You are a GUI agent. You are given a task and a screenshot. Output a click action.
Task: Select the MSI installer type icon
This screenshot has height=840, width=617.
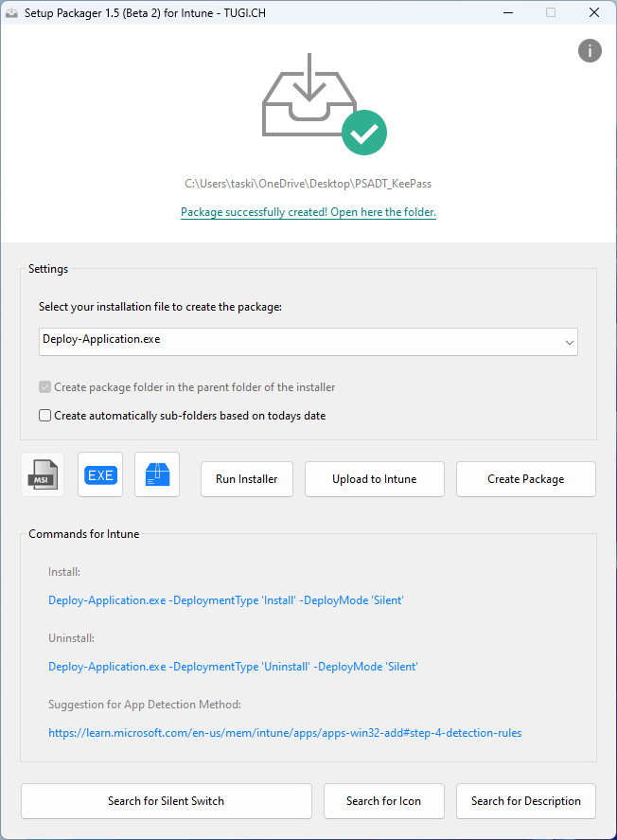pos(43,474)
